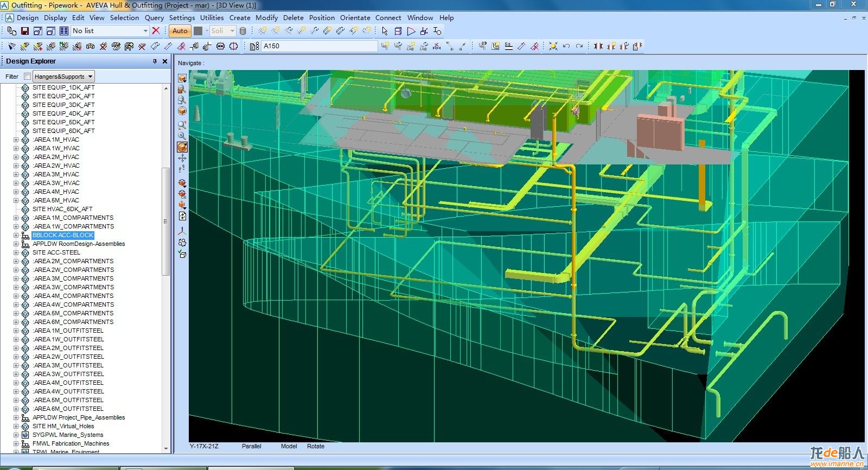Viewport: 868px width, 470px height.
Task: Click the pipe editor arrow icon in second toolbar
Action: [12, 46]
